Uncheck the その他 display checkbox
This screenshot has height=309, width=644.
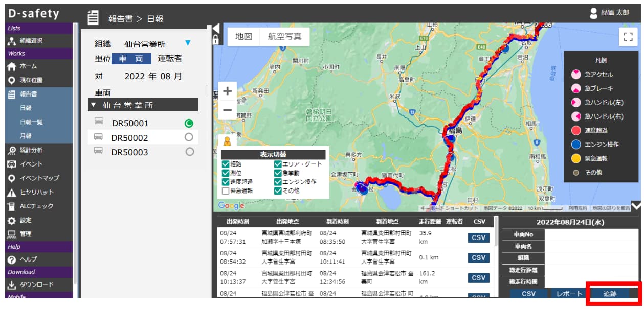pyautogui.click(x=278, y=191)
